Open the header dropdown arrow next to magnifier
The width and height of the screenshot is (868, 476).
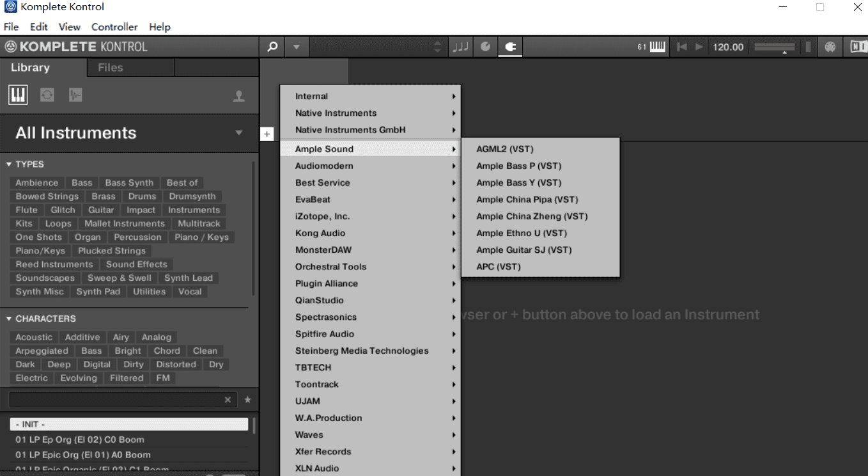[x=296, y=47]
